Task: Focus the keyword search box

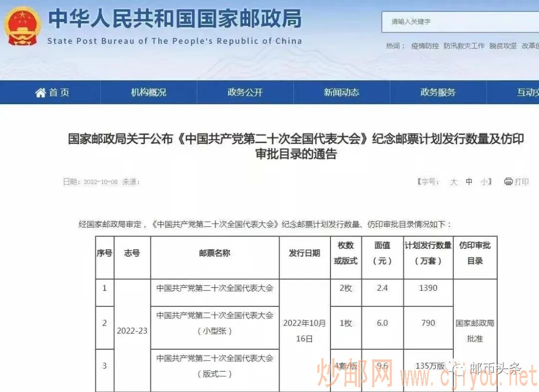Action: pos(460,21)
